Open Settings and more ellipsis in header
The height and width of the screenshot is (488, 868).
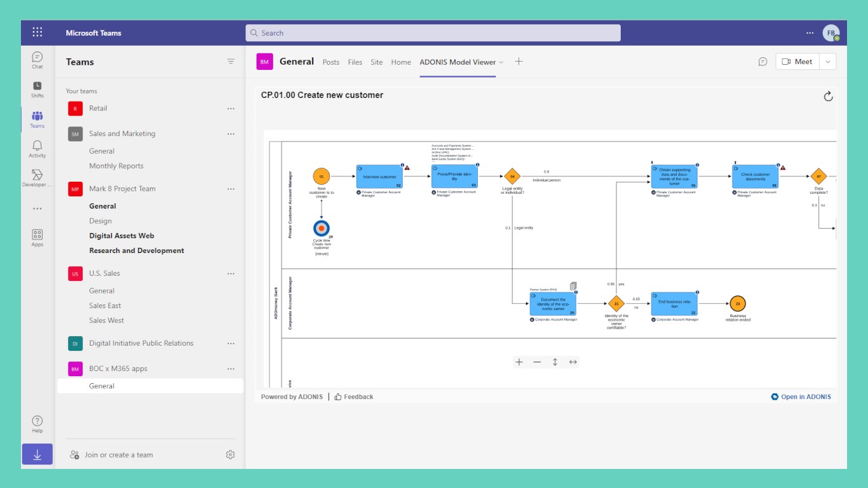pos(810,33)
